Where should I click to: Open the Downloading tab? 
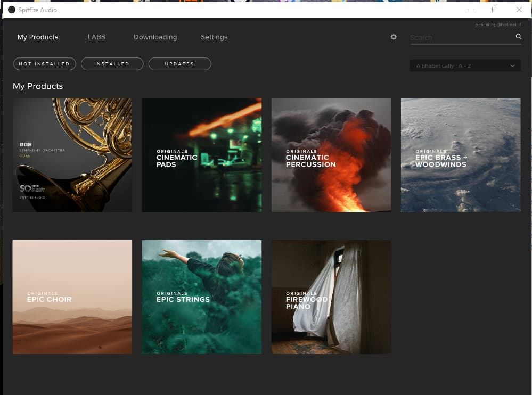(x=155, y=37)
